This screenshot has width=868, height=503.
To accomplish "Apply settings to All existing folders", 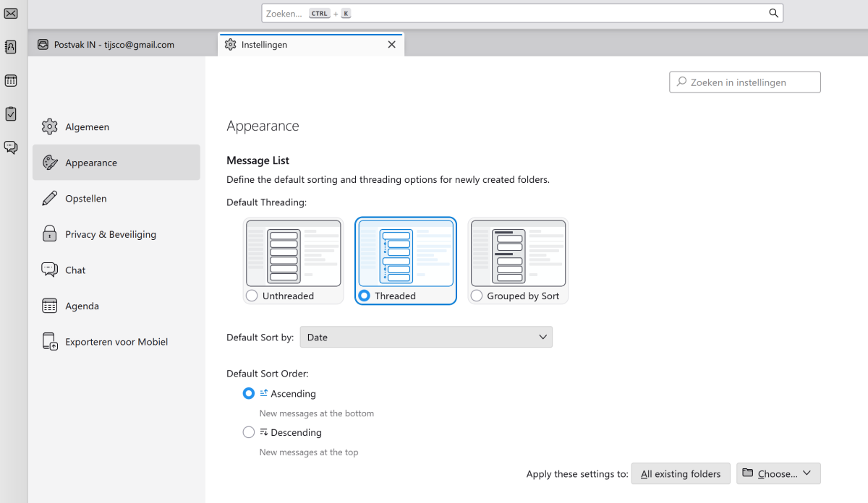I will [x=681, y=474].
